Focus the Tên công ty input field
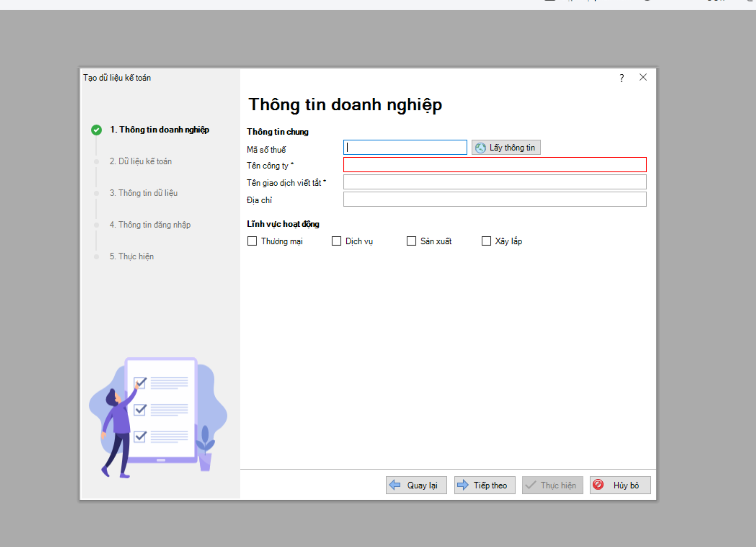The image size is (756, 547). pos(495,164)
